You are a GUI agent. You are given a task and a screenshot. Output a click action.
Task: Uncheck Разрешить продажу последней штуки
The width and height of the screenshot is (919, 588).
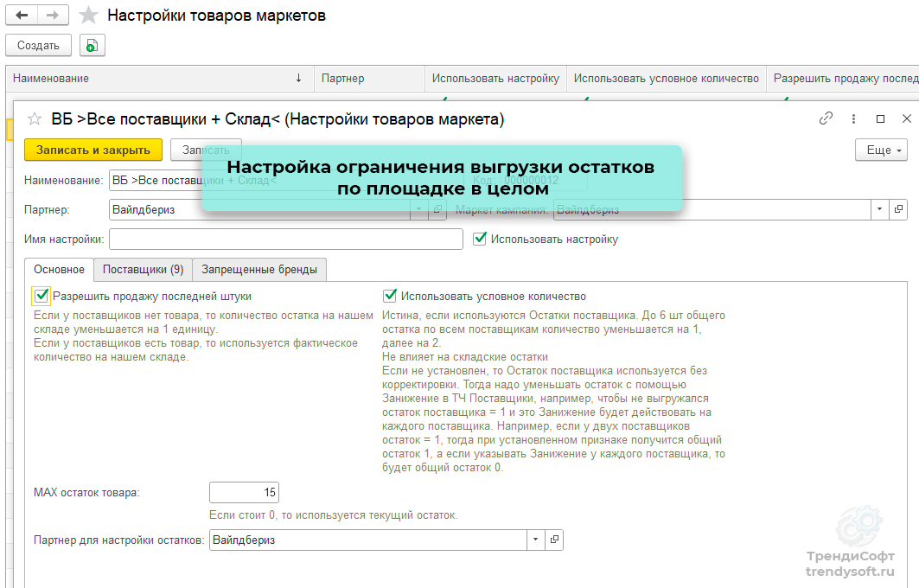41,296
